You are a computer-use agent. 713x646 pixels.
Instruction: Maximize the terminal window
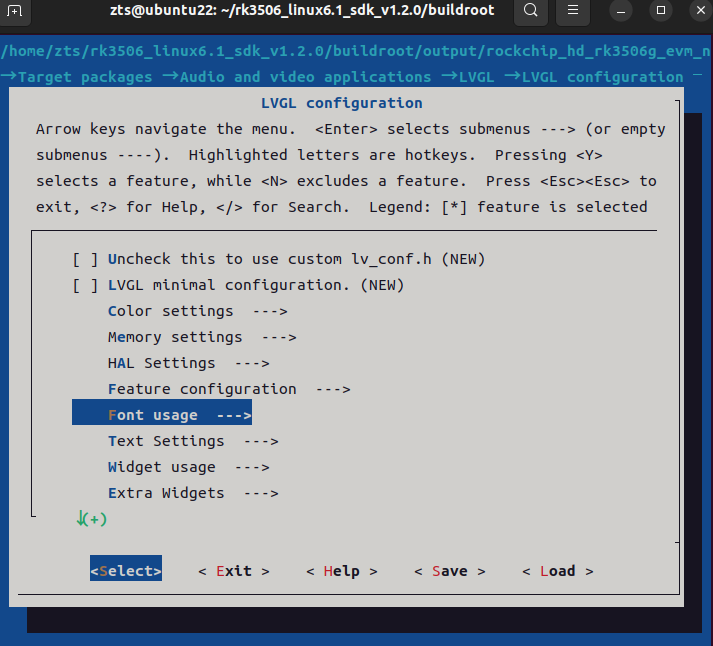pyautogui.click(x=661, y=10)
